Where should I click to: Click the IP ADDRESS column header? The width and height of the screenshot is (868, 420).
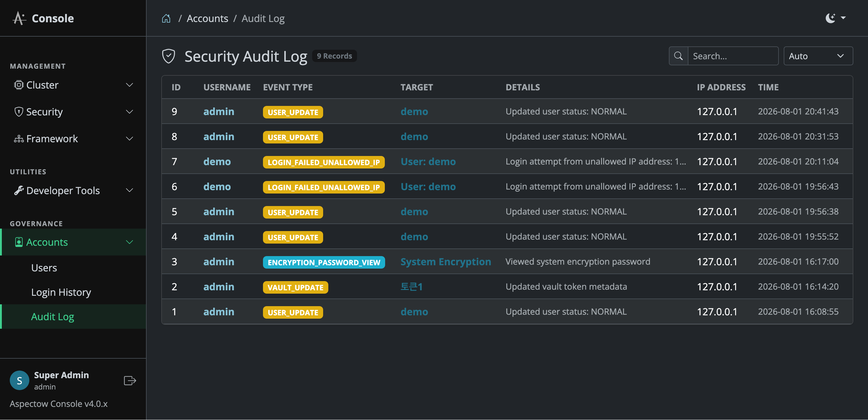coord(721,87)
